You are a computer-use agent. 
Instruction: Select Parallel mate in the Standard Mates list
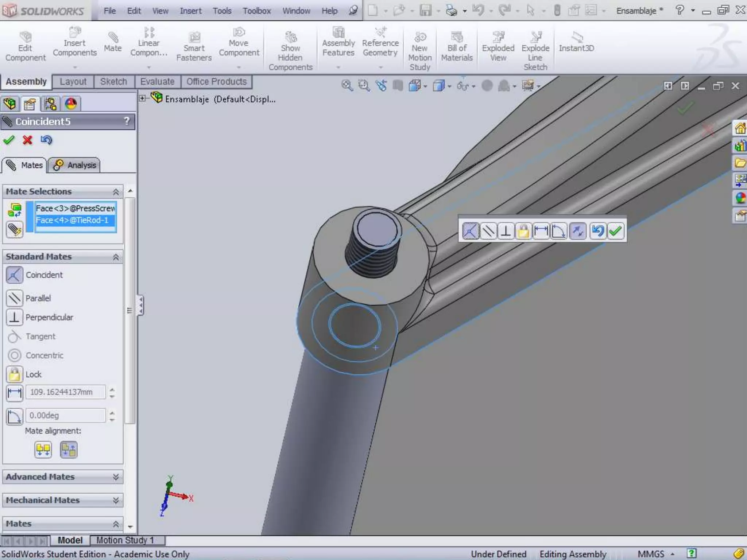coord(15,298)
